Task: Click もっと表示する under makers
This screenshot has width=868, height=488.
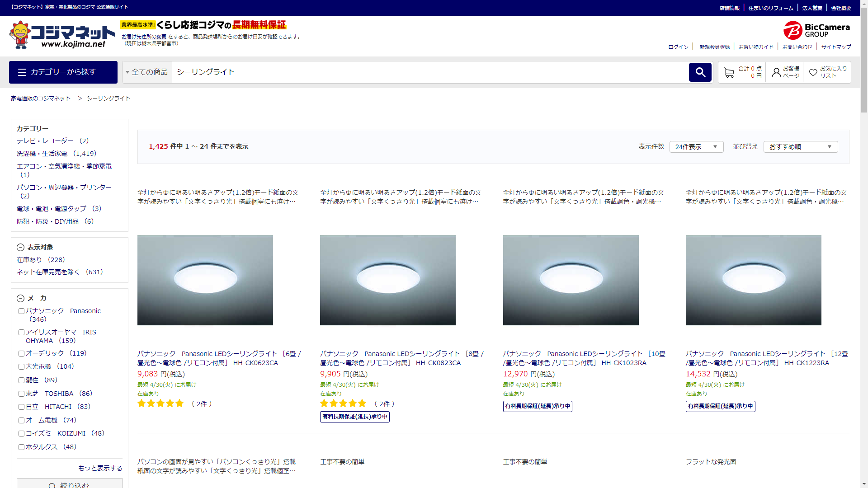Action: tap(100, 468)
